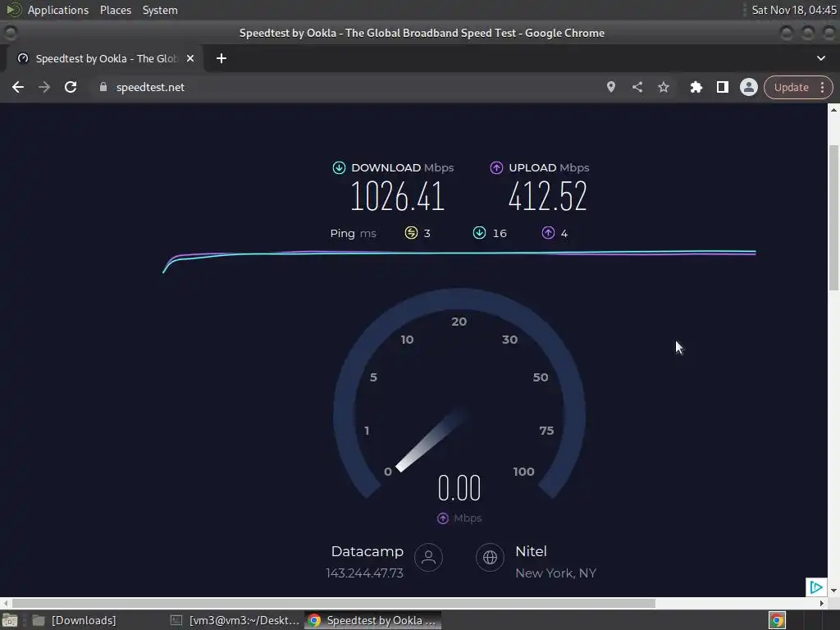Click the Applications menu logo icon
840x630 pixels.
click(x=13, y=10)
